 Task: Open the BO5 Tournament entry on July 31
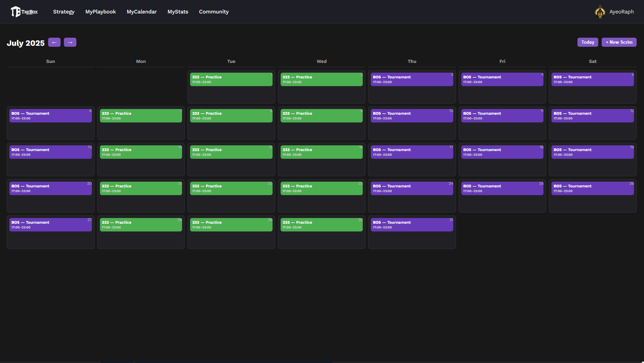click(412, 224)
